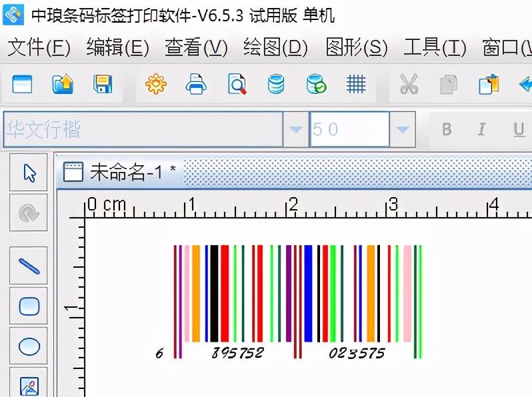Viewport: 532px width, 397px height.
Task: Toggle italic formatting I button
Action: click(x=482, y=129)
